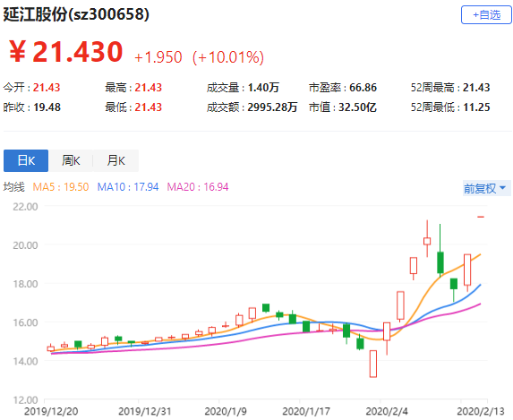
Task: Click 市盈率 value 66.86
Action: point(363,88)
